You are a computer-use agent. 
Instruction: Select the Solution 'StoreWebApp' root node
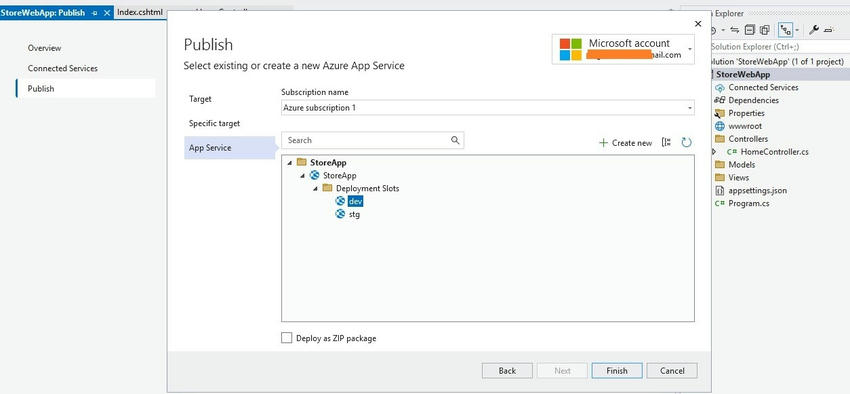pyautogui.click(x=777, y=62)
